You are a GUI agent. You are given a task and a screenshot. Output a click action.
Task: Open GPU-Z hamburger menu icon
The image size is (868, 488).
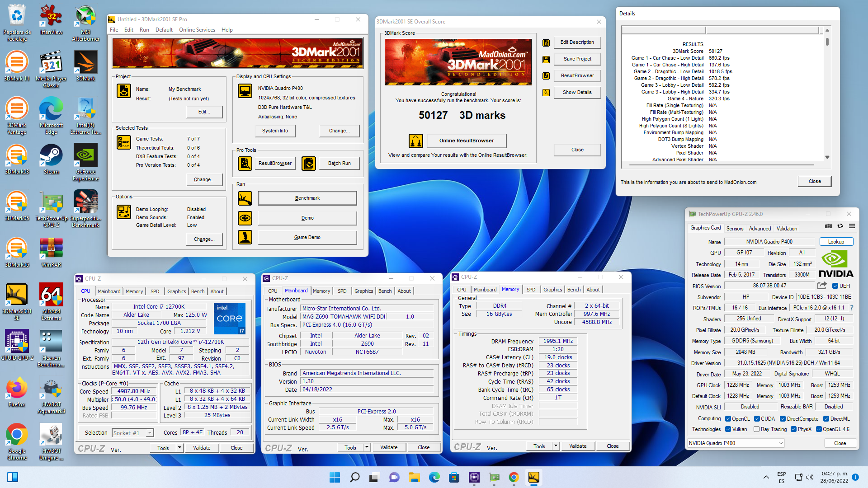[x=852, y=226]
